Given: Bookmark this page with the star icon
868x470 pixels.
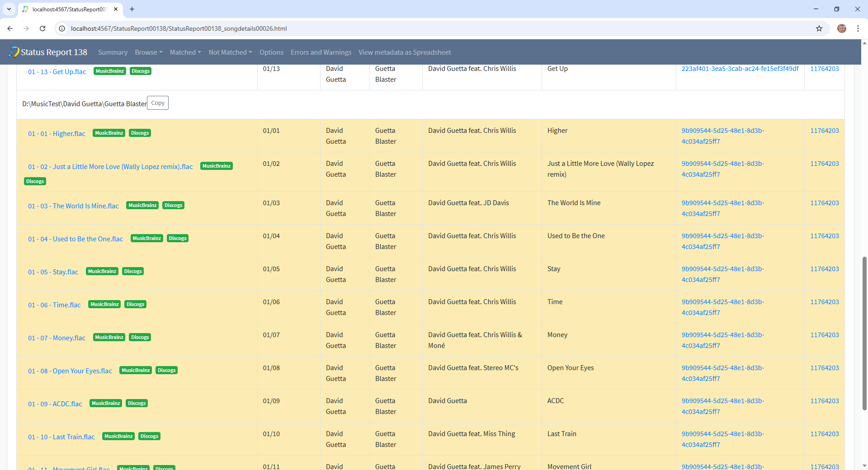Looking at the screenshot, I should click(819, 28).
